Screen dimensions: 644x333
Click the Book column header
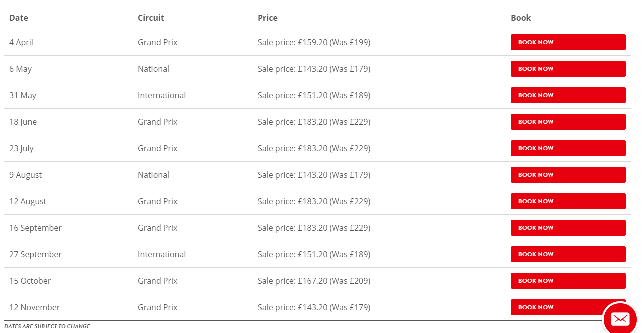(x=521, y=18)
